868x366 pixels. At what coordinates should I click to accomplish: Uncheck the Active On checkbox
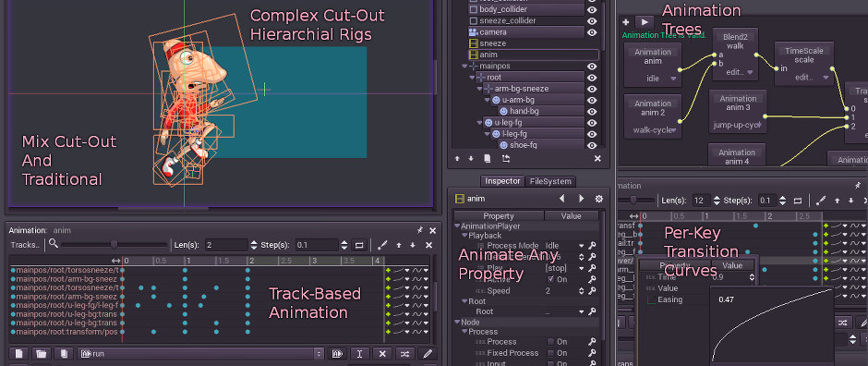pos(550,280)
